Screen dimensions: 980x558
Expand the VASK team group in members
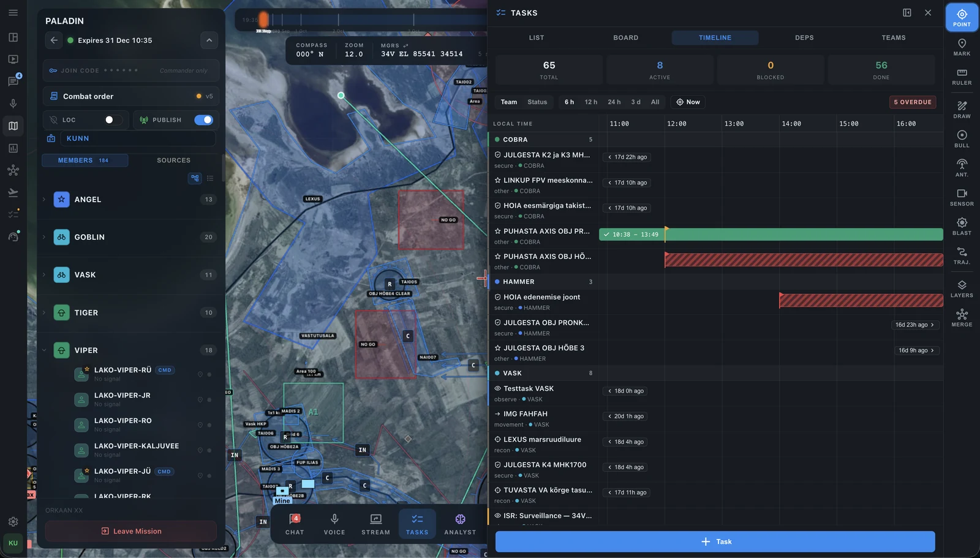44,275
